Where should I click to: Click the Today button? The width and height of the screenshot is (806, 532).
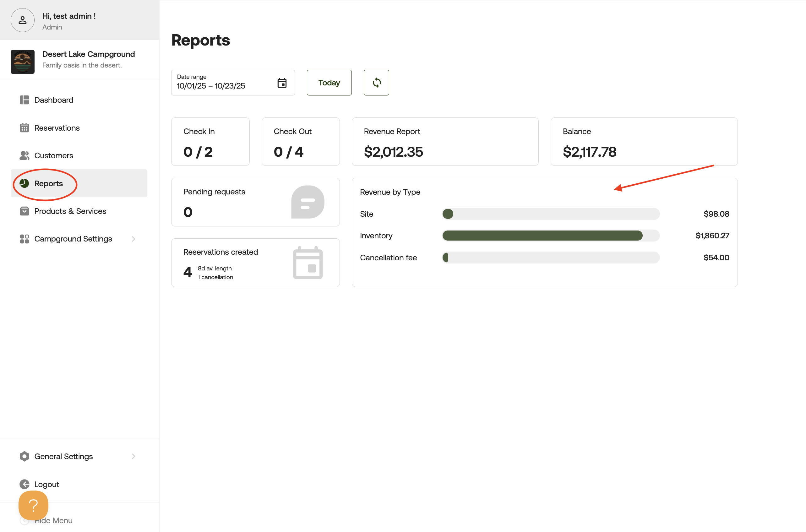[x=329, y=83]
